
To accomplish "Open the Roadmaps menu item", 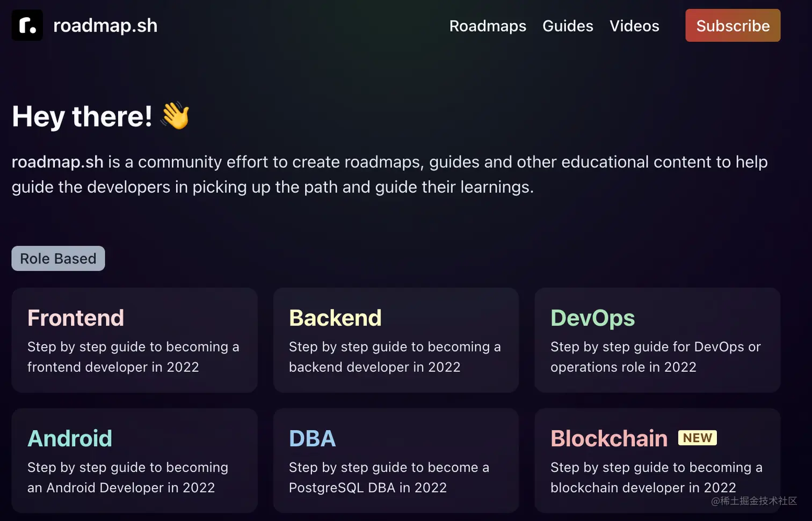I will point(488,26).
